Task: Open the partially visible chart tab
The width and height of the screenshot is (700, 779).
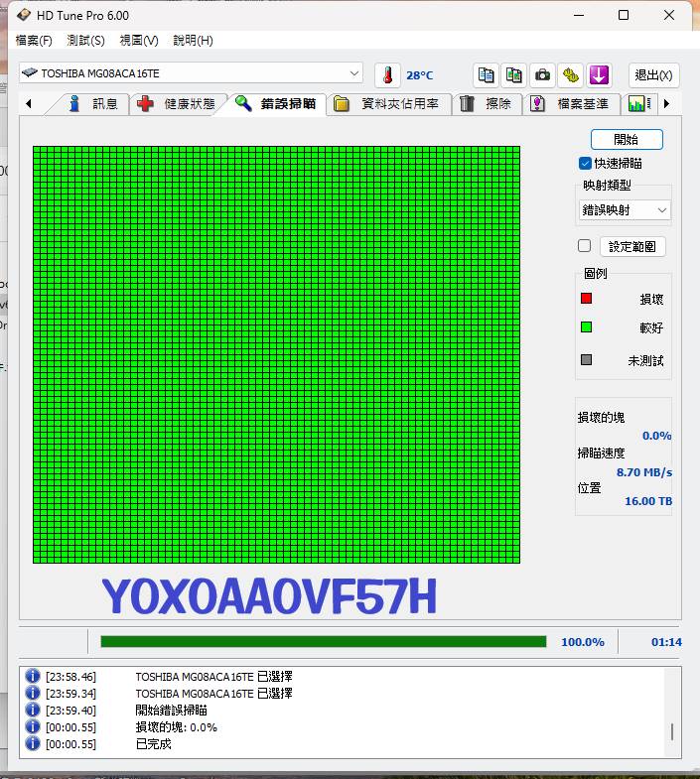Action: [639, 104]
